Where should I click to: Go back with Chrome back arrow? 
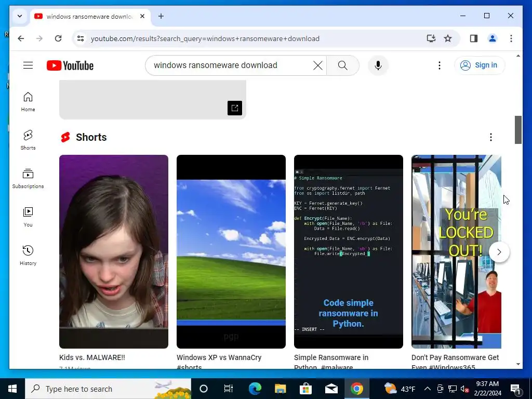coord(21,38)
